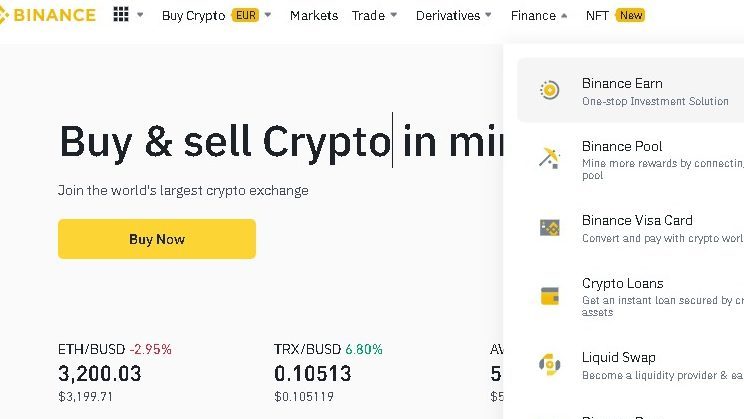The height and width of the screenshot is (419, 744).
Task: Open the Markets page
Action: tap(313, 16)
